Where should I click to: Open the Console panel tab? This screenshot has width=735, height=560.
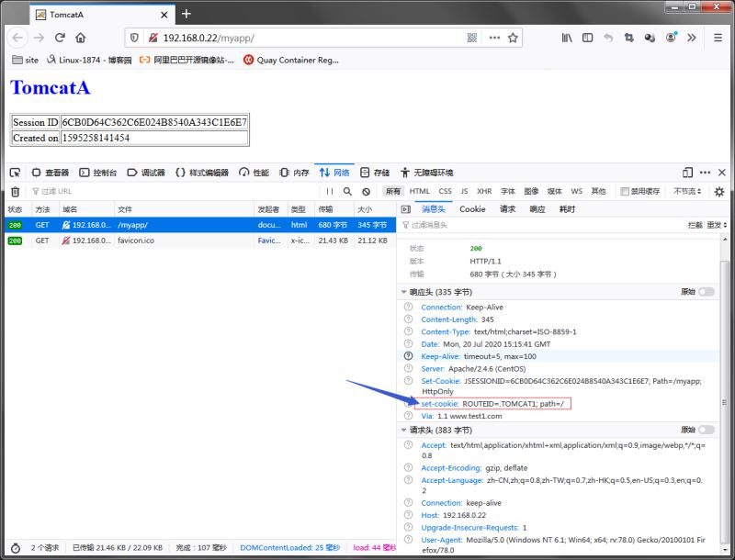coord(98,173)
